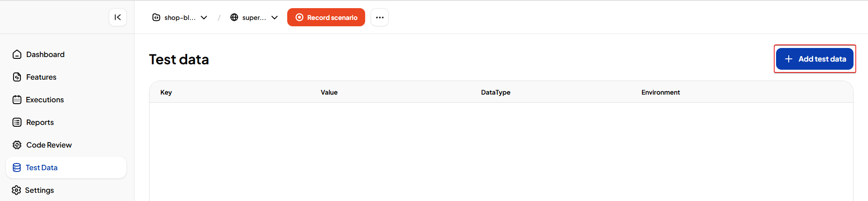868x201 pixels.
Task: Click the Key column header
Action: 166,92
